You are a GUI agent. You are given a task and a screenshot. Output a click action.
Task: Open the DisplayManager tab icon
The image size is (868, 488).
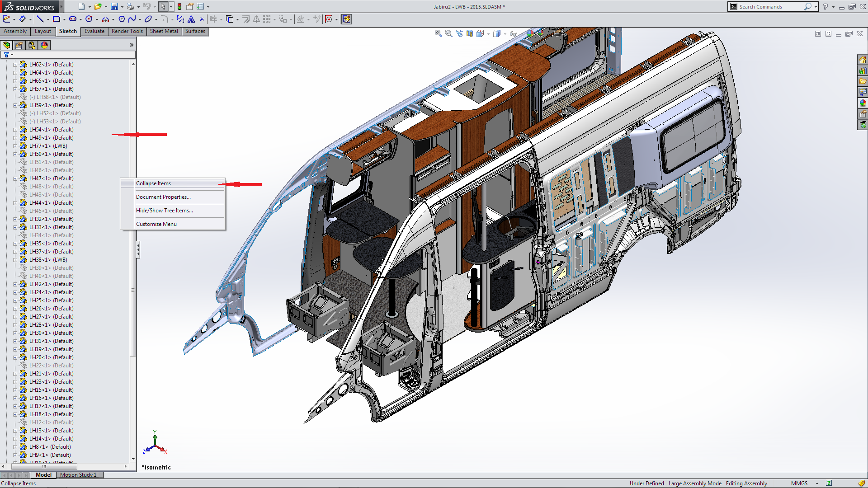(x=44, y=45)
